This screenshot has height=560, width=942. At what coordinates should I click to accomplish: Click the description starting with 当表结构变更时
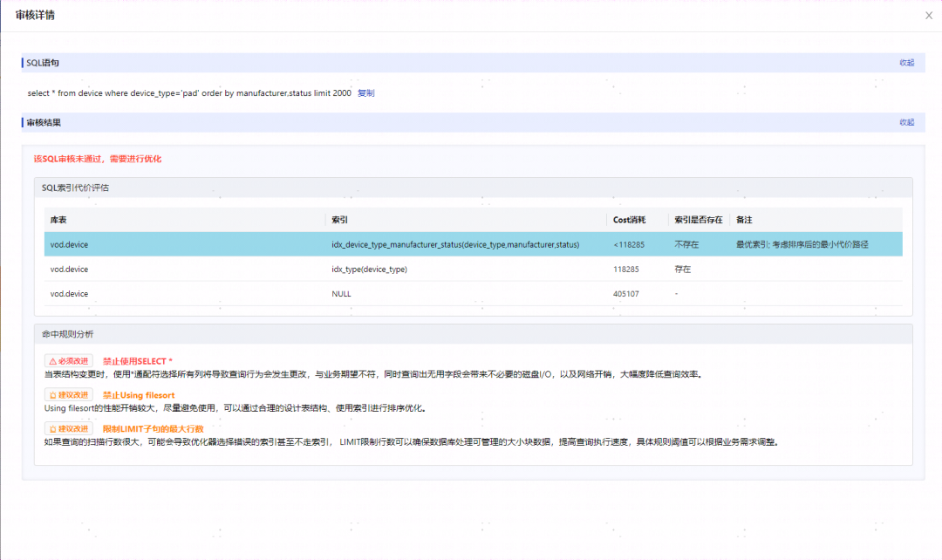373,374
